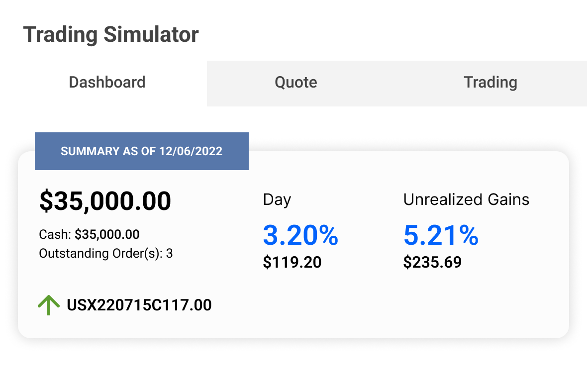Viewport: 587px width, 392px height.
Task: Click the Cash: $35,000.00 line
Action: tap(89, 234)
